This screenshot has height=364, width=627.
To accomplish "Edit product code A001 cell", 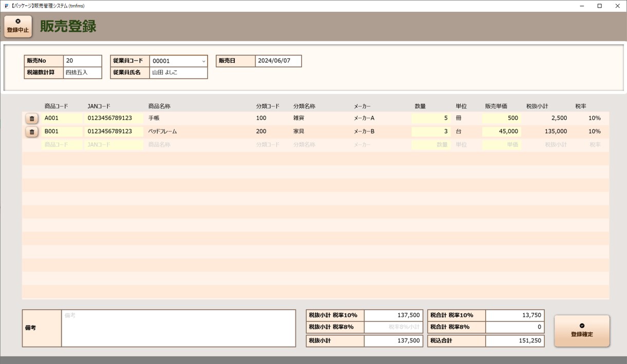I will [x=62, y=118].
